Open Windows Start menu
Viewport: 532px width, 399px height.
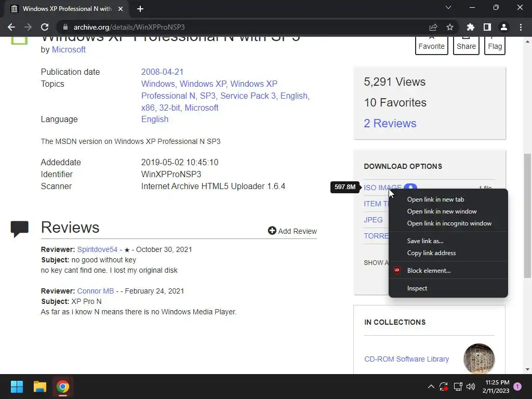tap(17, 387)
